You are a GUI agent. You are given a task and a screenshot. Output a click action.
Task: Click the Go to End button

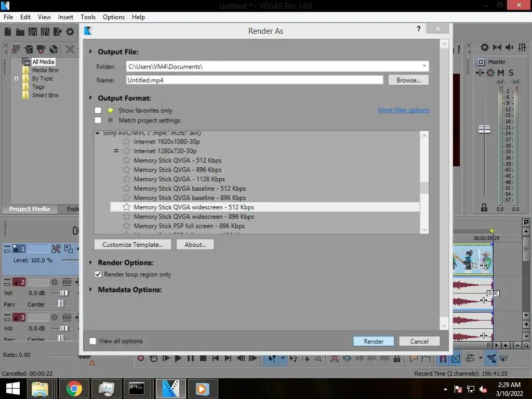(x=228, y=358)
